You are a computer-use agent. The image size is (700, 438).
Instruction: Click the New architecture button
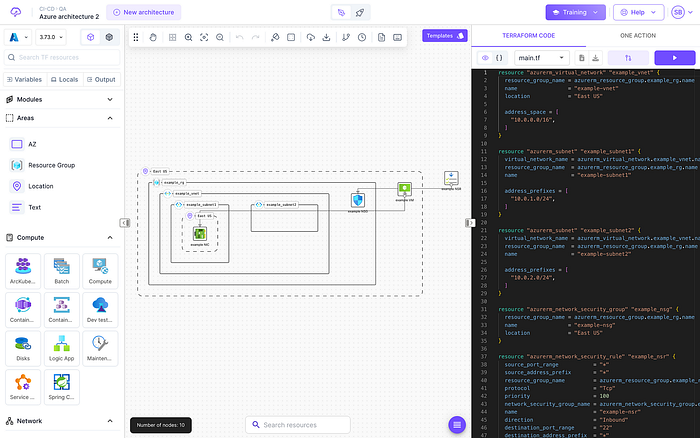click(144, 13)
